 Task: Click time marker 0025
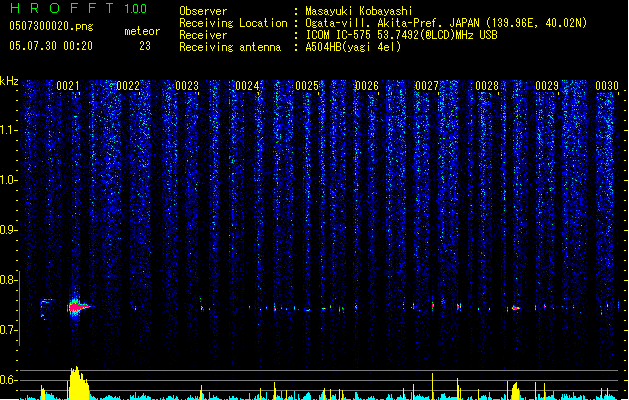307,86
